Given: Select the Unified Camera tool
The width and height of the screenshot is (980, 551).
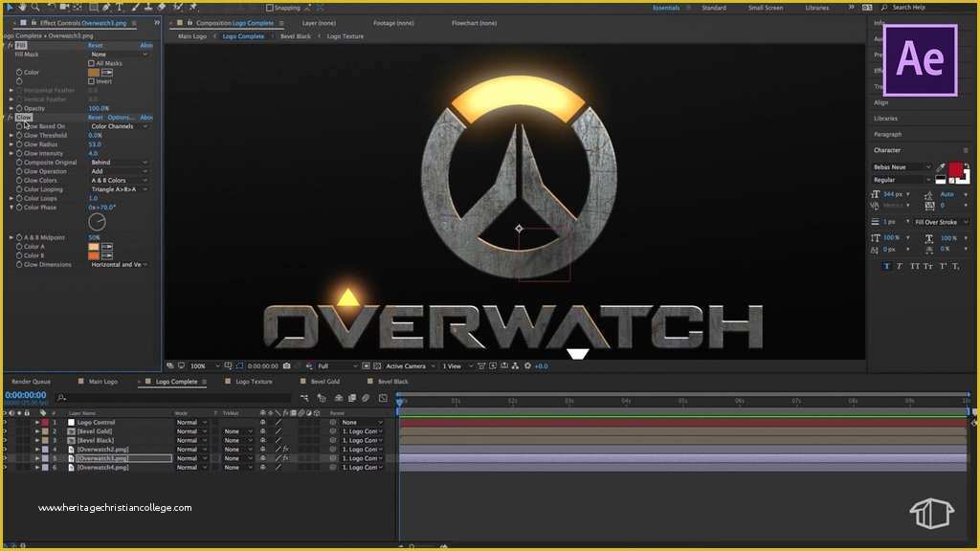Looking at the screenshot, I should 64,7.
